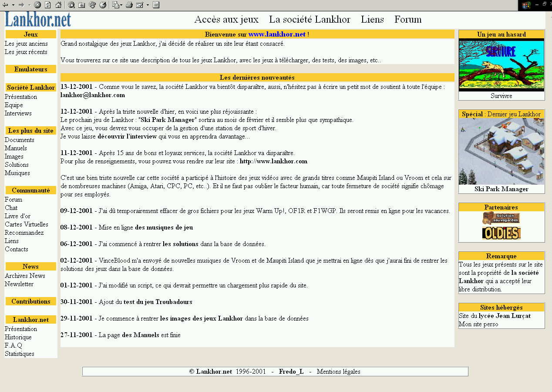Open the Survivre game thumbnail
The height and width of the screenshot is (392, 552).
coord(502,65)
